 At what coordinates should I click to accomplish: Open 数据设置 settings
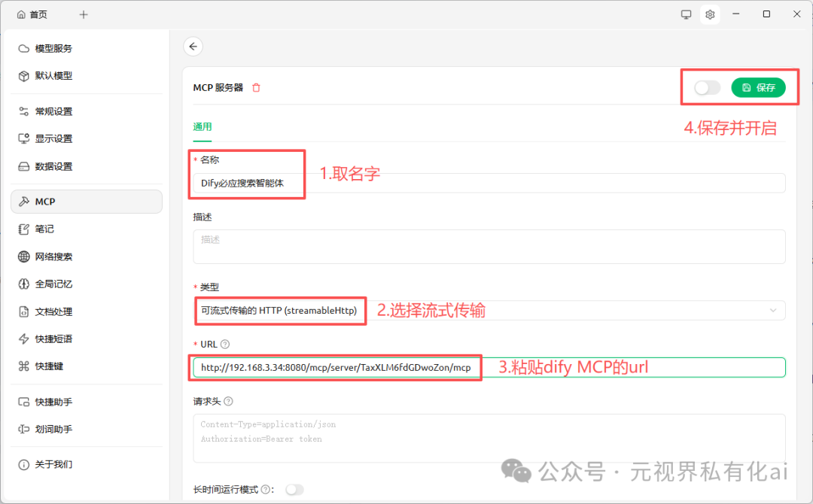coord(87,166)
